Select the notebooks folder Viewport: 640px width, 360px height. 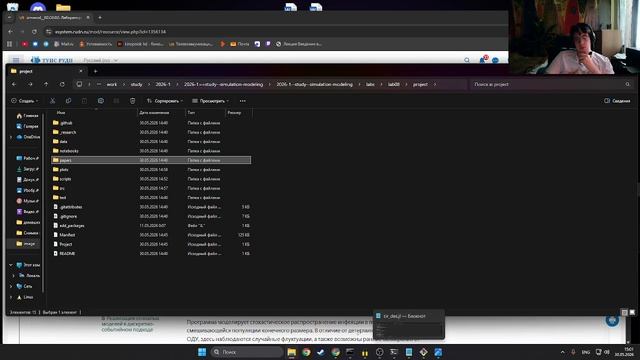(x=151, y=151)
